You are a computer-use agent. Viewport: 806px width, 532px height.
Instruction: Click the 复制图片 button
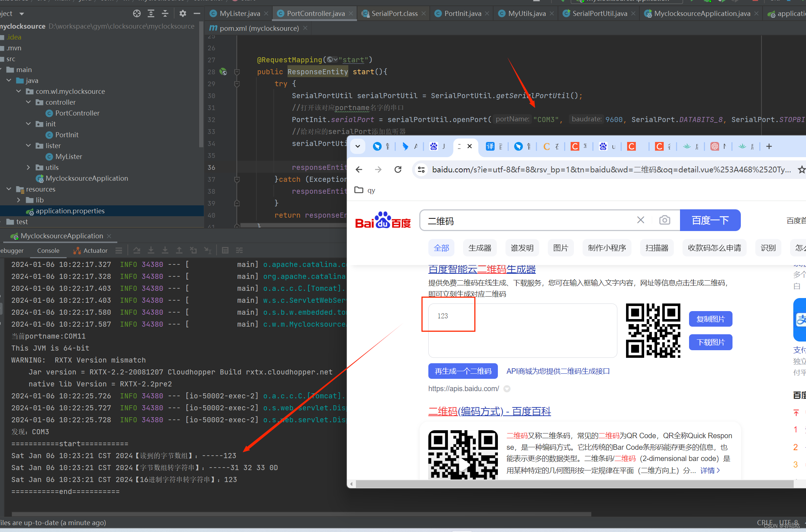tap(710, 319)
